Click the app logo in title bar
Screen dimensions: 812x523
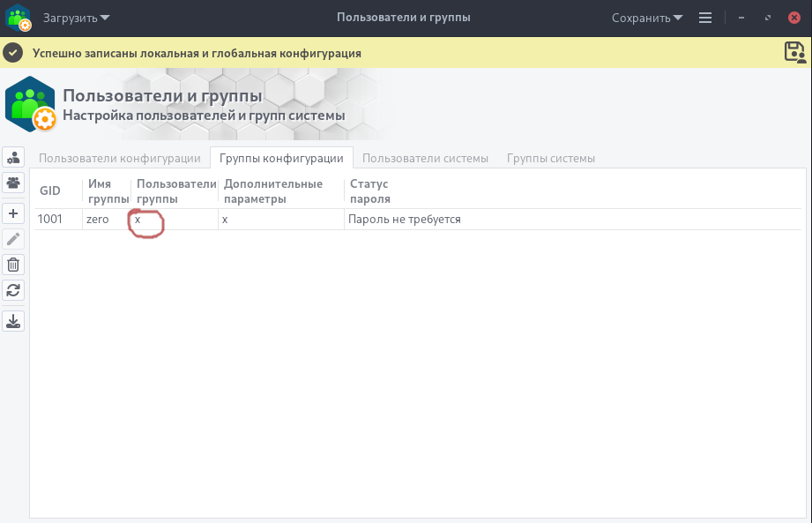click(x=19, y=18)
